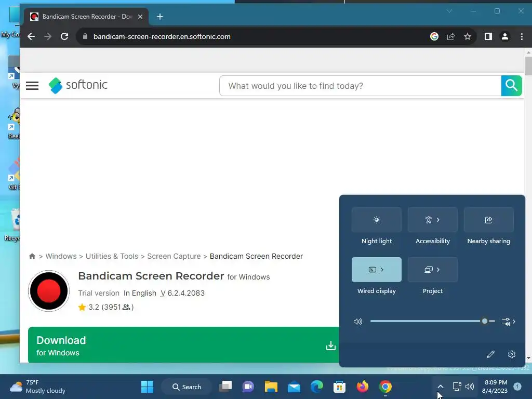Click the taskbar Search box
Viewport: 532px width, 399px height.
pos(187,387)
